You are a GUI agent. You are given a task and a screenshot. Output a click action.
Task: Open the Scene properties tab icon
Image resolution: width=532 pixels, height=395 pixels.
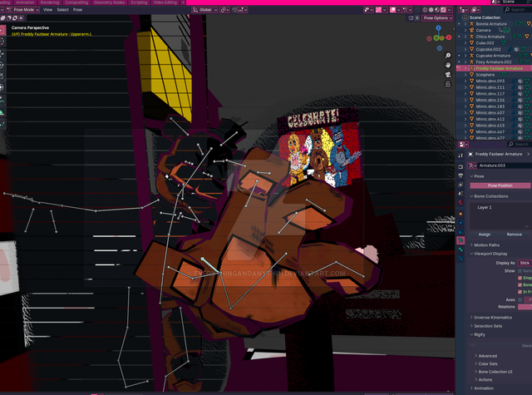point(461,194)
